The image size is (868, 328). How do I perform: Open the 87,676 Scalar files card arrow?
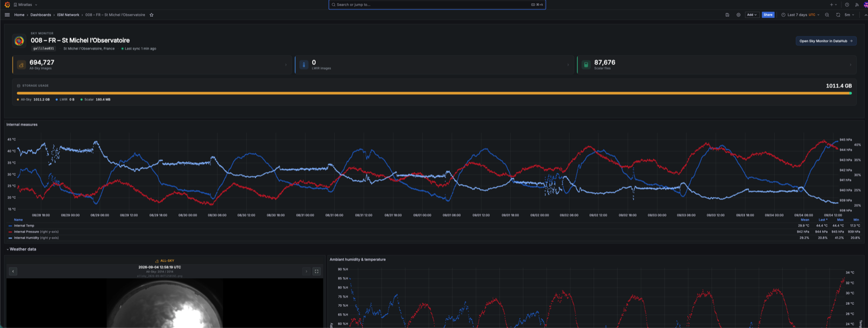tap(850, 65)
